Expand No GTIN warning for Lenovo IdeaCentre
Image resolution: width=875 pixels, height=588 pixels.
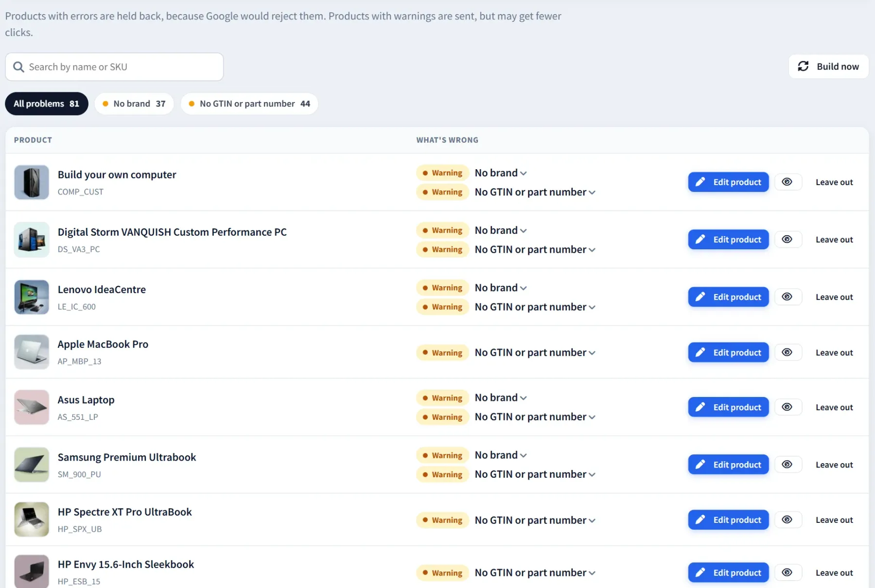pyautogui.click(x=535, y=307)
